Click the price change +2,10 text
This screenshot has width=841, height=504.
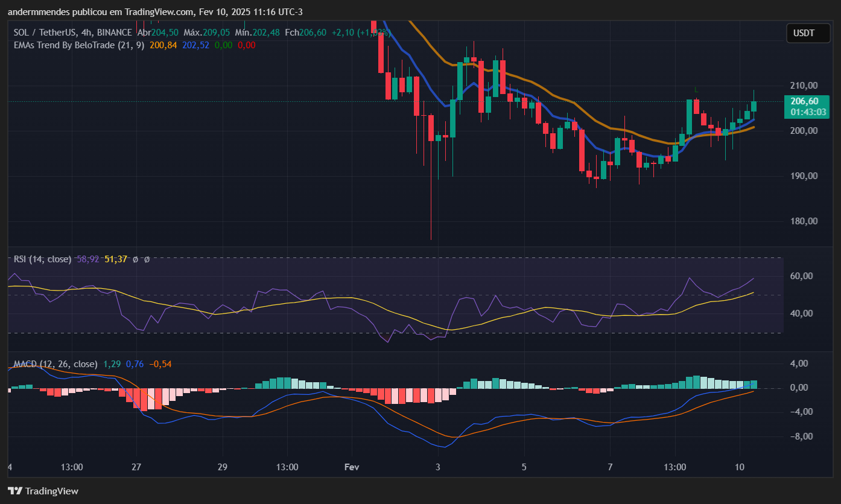click(343, 33)
